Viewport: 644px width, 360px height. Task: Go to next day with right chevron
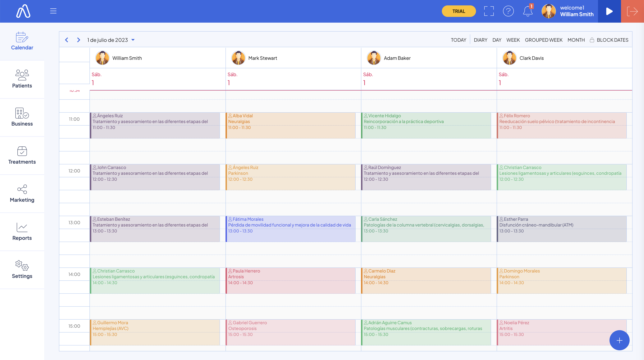[79, 40]
